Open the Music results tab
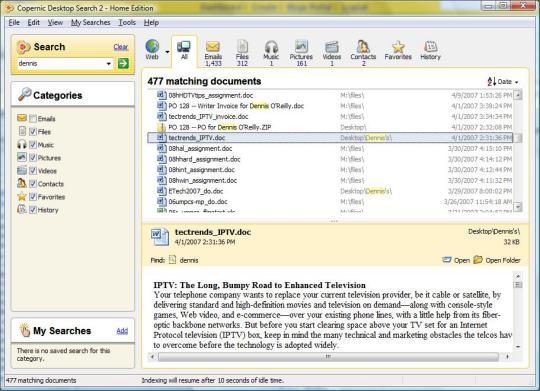 (271, 53)
